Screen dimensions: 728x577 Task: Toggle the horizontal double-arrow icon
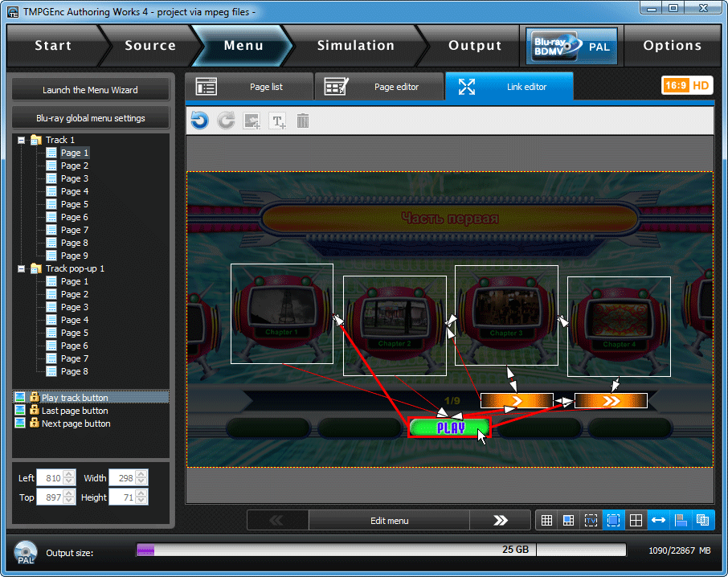[x=658, y=521]
